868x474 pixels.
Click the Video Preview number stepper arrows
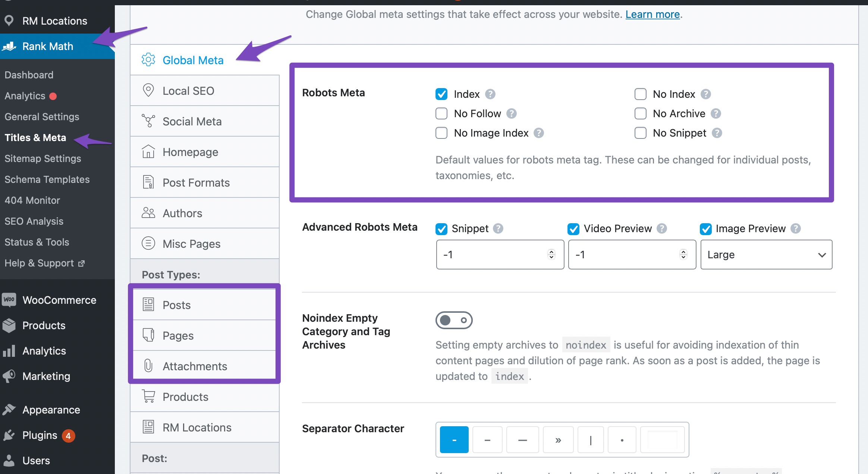click(683, 255)
